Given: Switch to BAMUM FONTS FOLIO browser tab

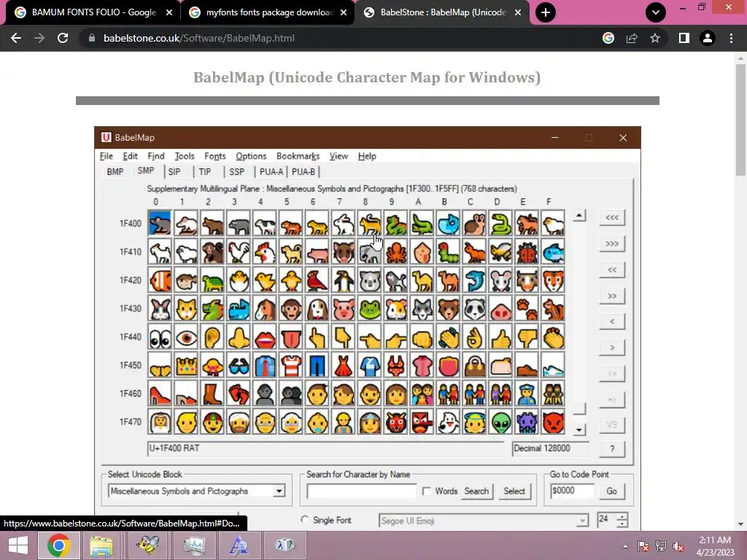Looking at the screenshot, I should 93,12.
